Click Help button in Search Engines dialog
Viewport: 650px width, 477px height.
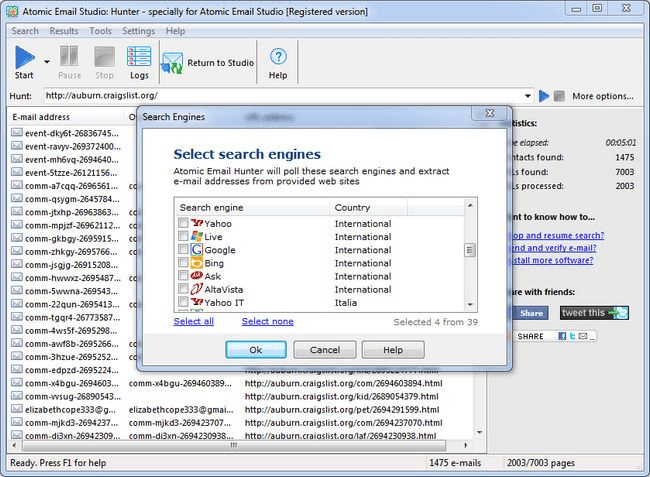coord(393,350)
